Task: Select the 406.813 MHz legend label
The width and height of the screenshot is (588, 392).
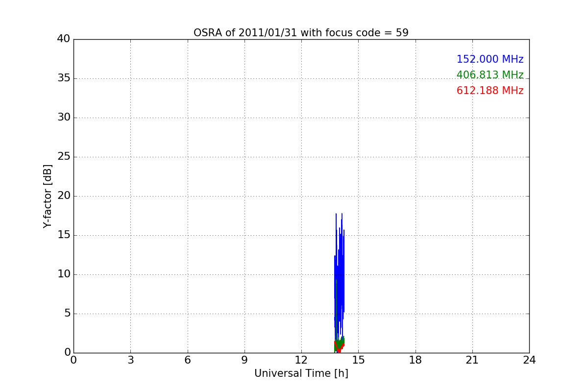Action: click(x=490, y=75)
